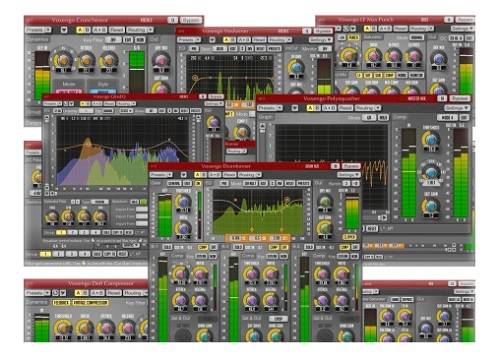Open Settings dropdown in Polysquasher window

click(457, 108)
